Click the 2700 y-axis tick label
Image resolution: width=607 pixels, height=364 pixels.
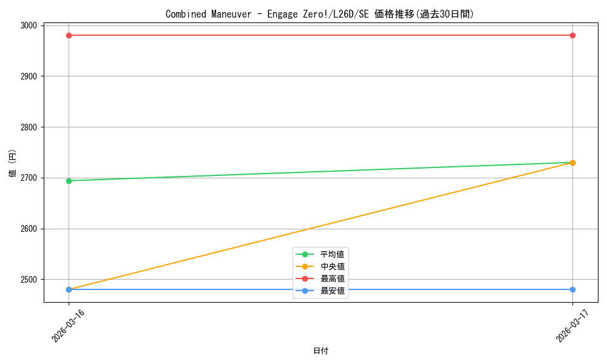(27, 178)
